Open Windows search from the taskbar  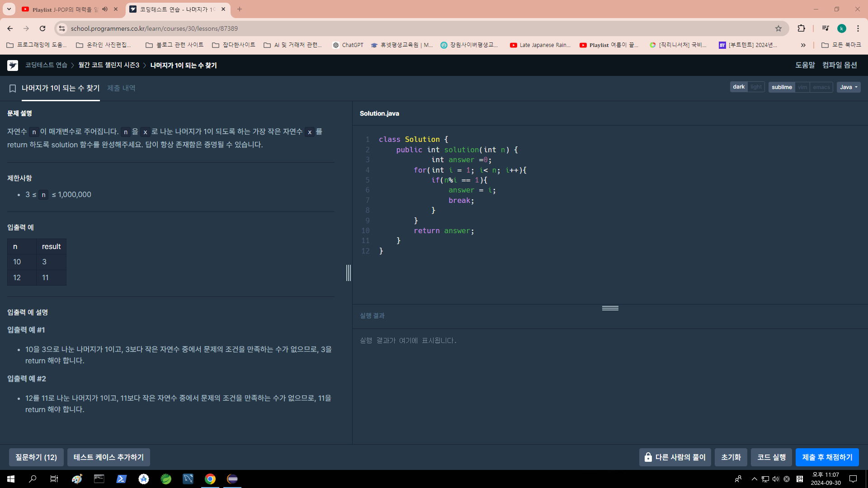pyautogui.click(x=33, y=479)
